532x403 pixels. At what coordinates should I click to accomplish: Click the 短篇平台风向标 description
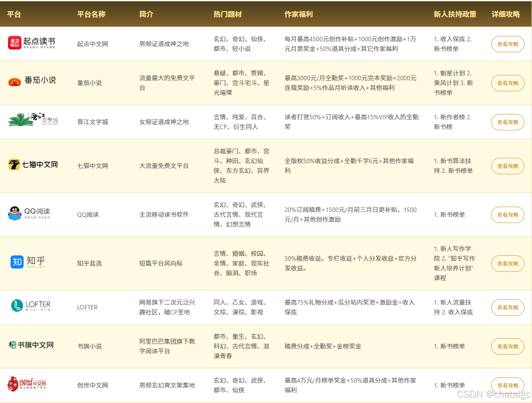point(161,264)
